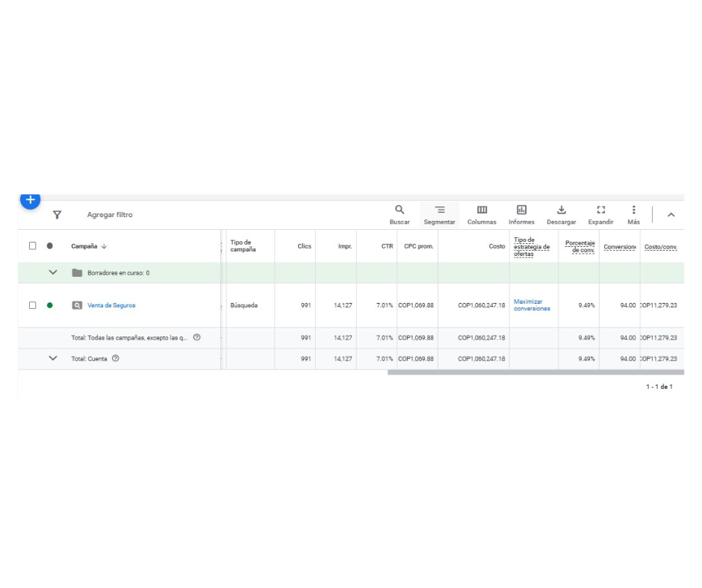Sort by the Clics column header

[304, 246]
